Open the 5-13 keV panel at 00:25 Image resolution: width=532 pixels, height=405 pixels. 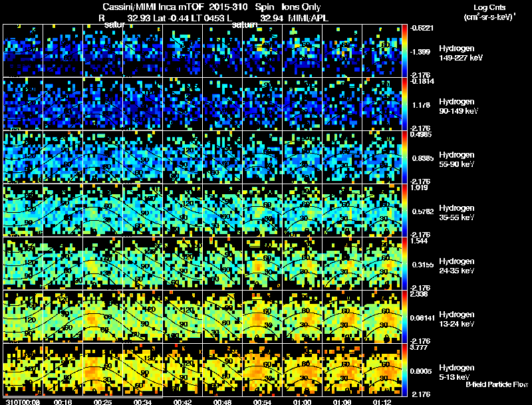(x=103, y=370)
